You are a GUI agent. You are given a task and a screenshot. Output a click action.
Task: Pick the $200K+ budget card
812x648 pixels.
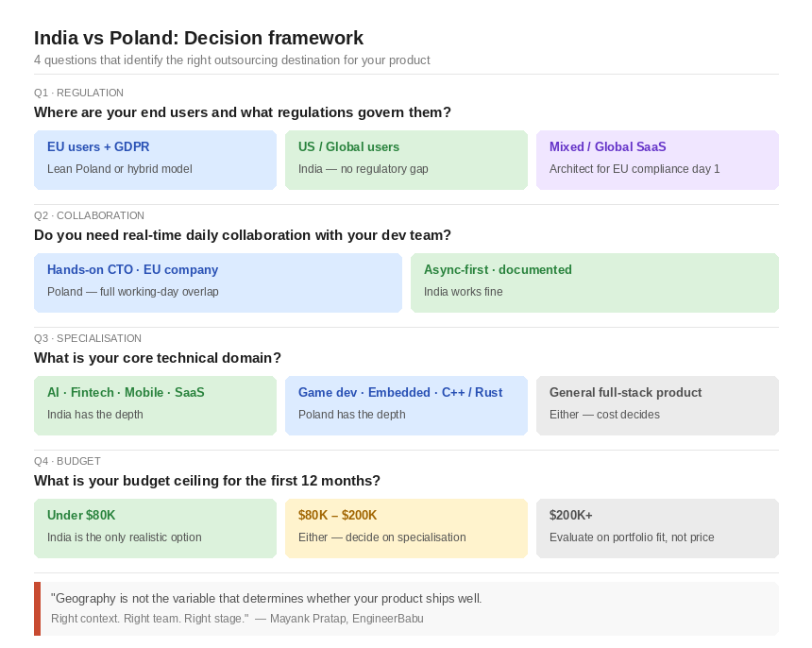(657, 528)
